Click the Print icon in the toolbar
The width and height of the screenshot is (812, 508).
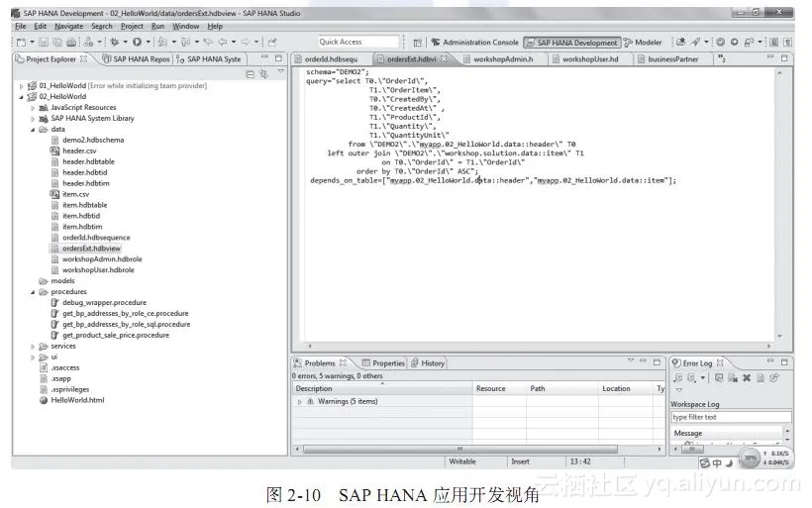click(71, 43)
